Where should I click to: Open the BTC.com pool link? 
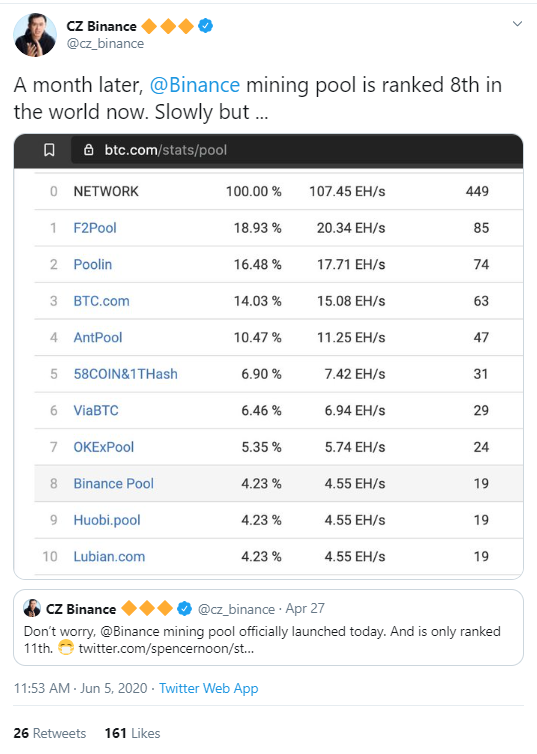pyautogui.click(x=101, y=301)
